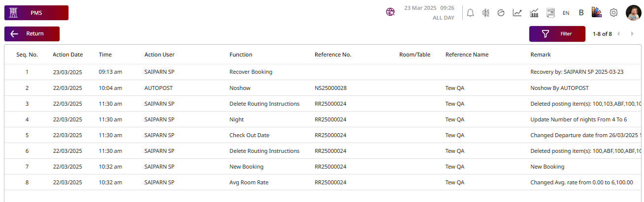Open the PMS module menu
Screen dimensions: 644x202
(x=36, y=13)
